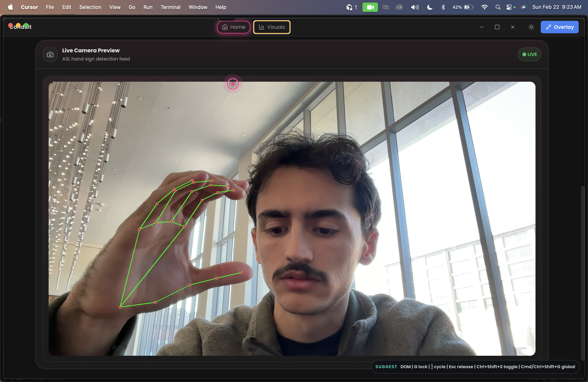This screenshot has height=382, width=588.
Task: Toggle the sun theme icon
Action: tap(531, 27)
